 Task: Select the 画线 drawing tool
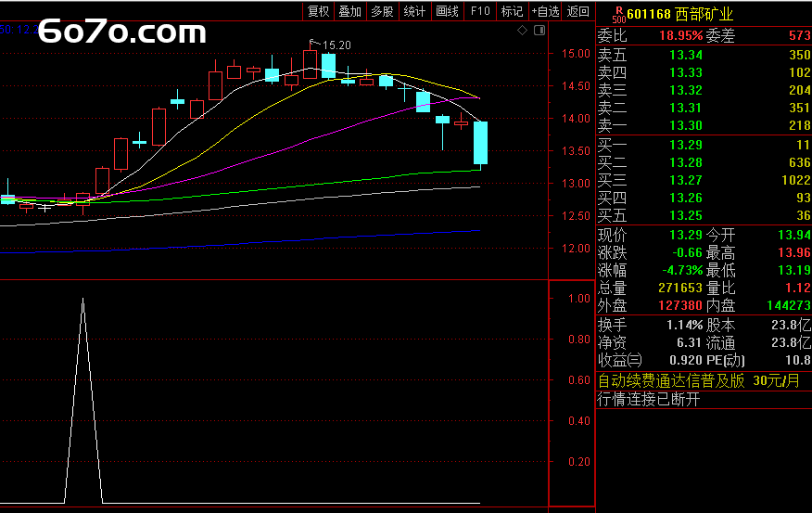tap(447, 11)
